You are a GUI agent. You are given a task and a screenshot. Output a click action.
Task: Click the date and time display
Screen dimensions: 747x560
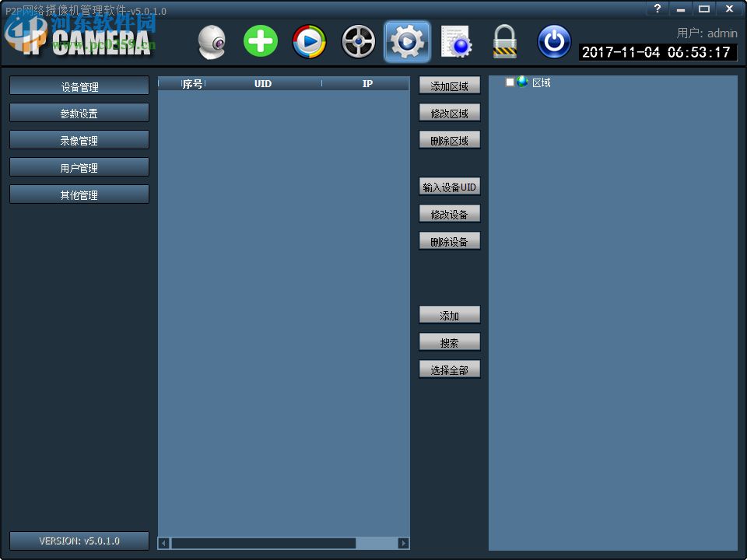658,52
